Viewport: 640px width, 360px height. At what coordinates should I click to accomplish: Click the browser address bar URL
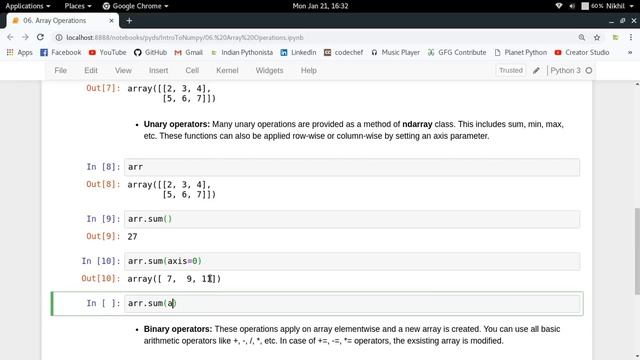(x=185, y=38)
